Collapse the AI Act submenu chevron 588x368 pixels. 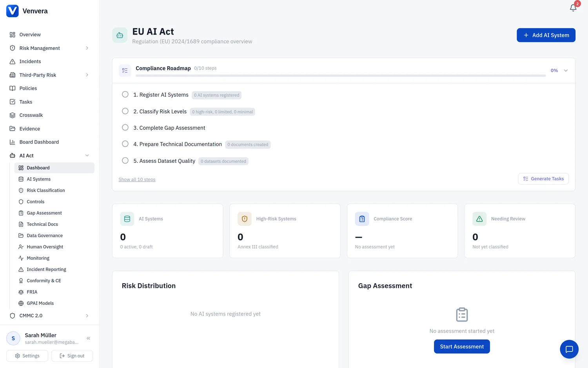(87, 156)
